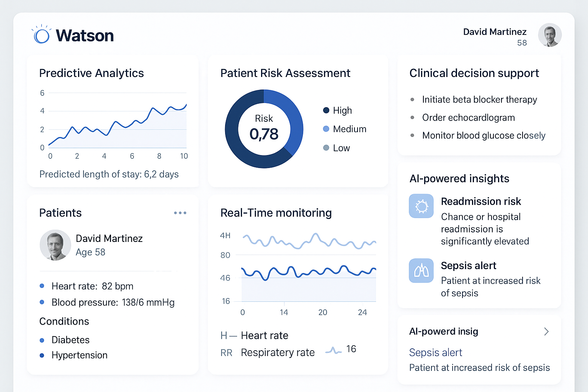Image resolution: width=588 pixels, height=392 pixels.
Task: Select the Clinical decision support panel header
Action: click(474, 73)
